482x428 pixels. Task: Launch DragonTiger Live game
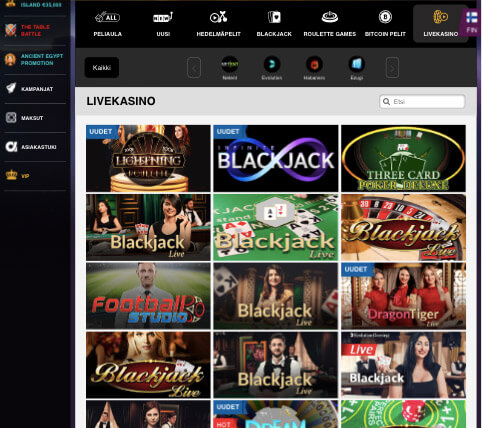[403, 296]
